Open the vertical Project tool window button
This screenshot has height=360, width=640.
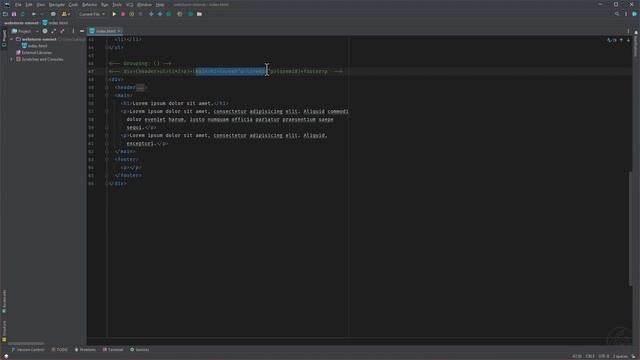point(4,38)
